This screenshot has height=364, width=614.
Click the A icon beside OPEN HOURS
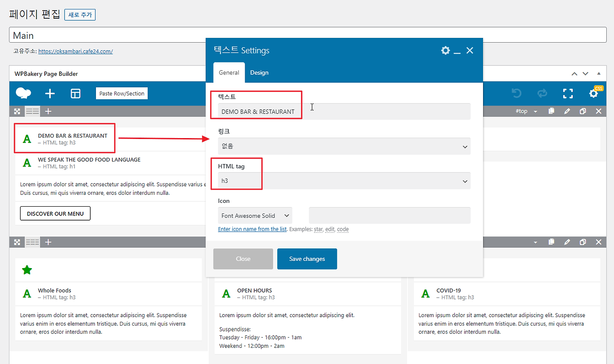tap(226, 294)
